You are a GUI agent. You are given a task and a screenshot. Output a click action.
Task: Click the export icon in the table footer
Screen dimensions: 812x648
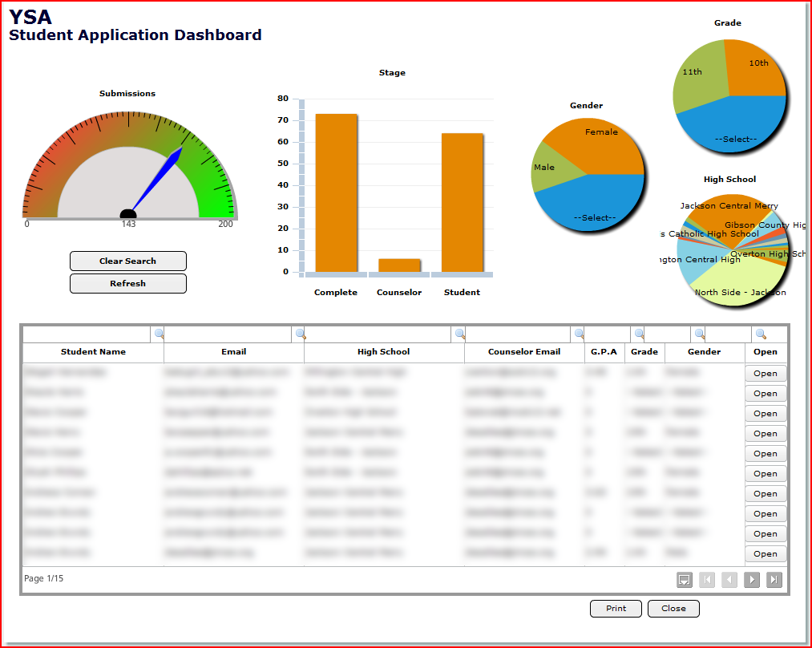click(684, 580)
